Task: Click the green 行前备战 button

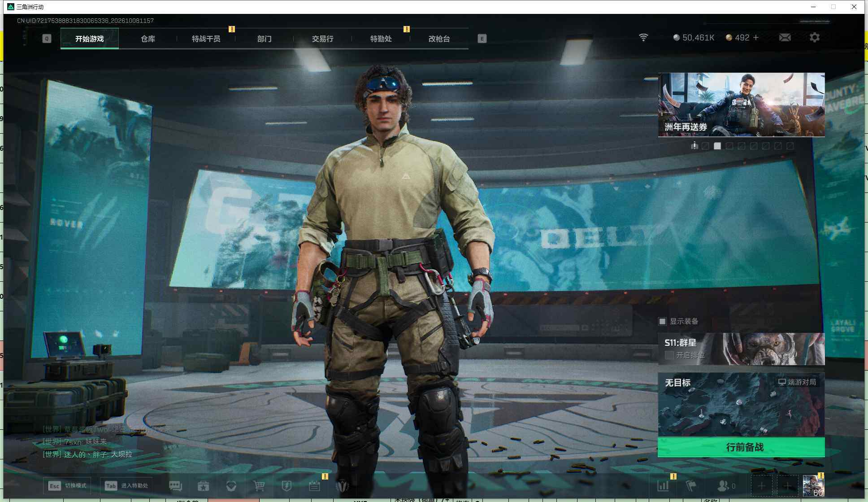Action: (741, 447)
